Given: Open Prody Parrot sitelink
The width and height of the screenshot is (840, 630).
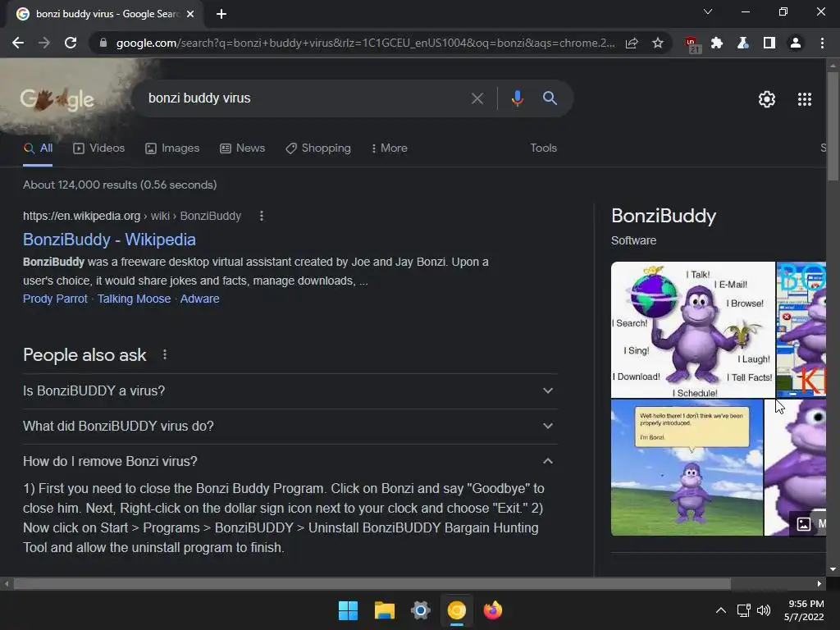Looking at the screenshot, I should coord(55,299).
